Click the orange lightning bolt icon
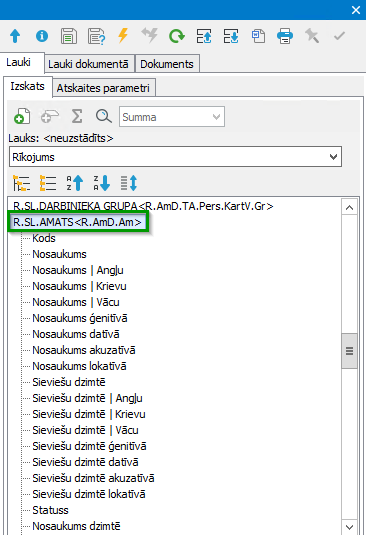 coord(123,35)
